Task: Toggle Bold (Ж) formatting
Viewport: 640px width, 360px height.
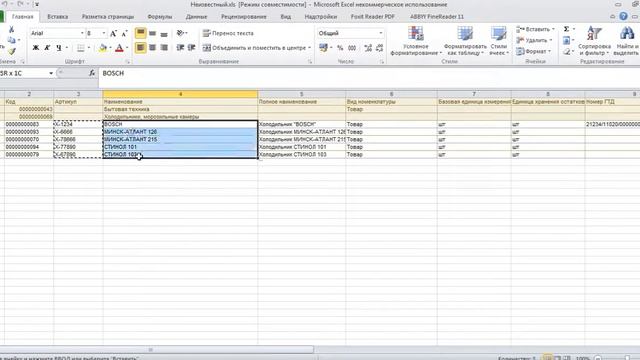Action: pos(36,48)
